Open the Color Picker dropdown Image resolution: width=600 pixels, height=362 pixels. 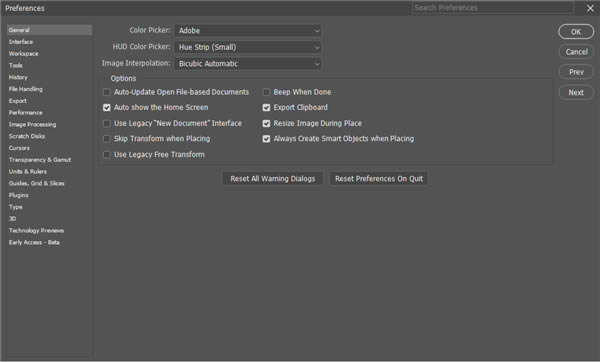click(x=247, y=31)
